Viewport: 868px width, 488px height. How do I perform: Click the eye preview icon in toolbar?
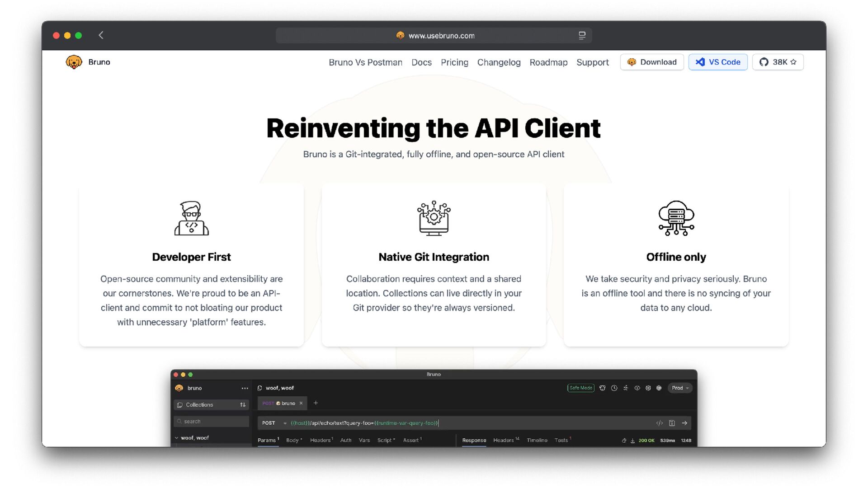(x=637, y=388)
